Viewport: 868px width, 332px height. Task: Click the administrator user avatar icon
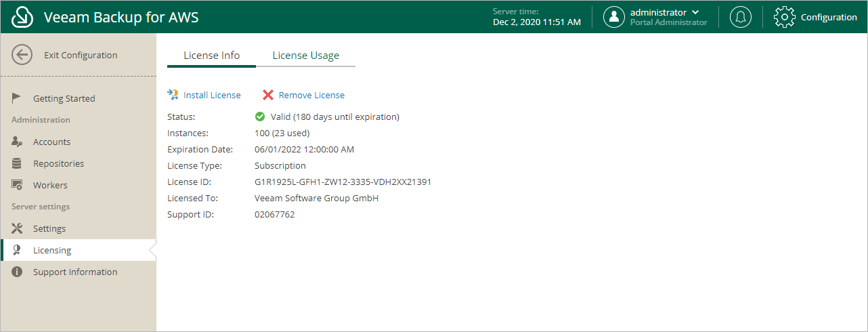click(613, 17)
